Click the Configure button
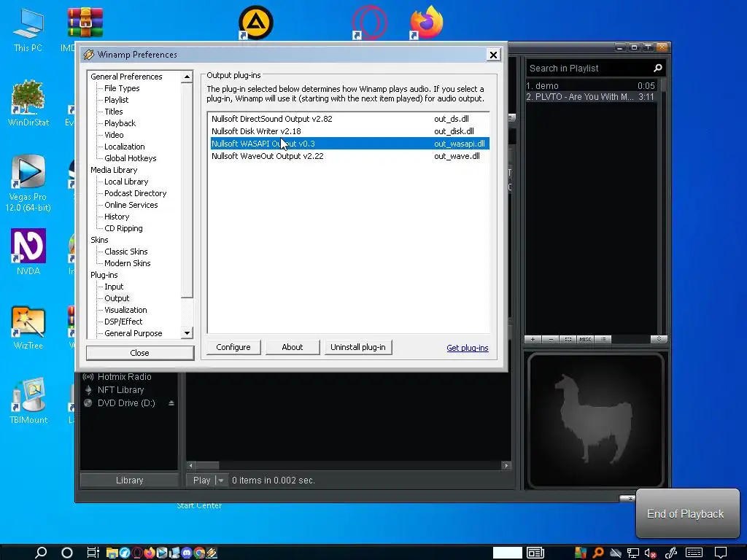The image size is (747, 560). 233,347
